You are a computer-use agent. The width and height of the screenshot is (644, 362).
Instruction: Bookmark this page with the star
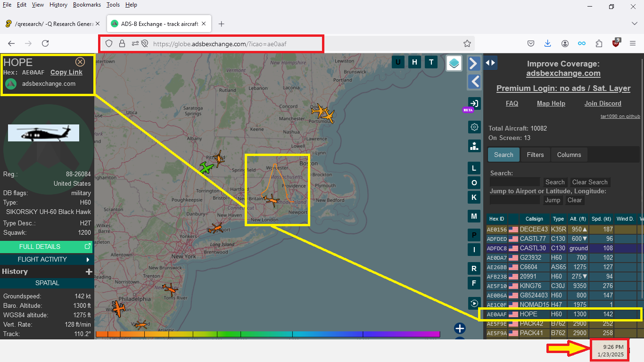(467, 43)
